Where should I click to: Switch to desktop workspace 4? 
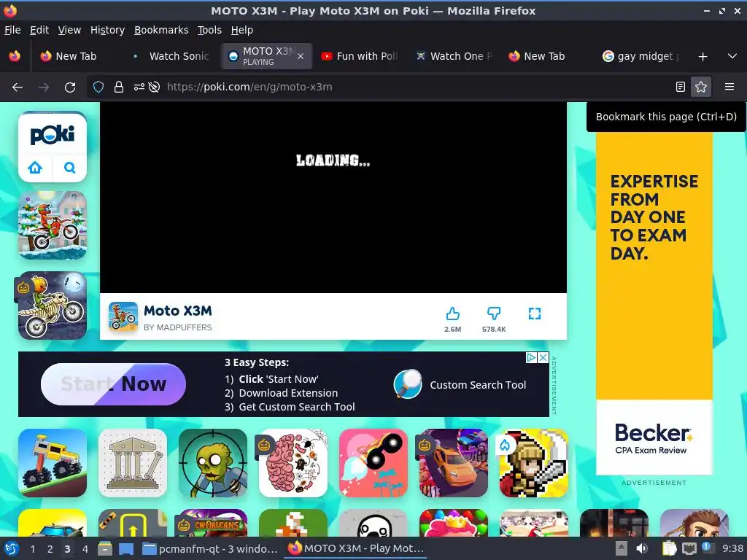pos(85,549)
